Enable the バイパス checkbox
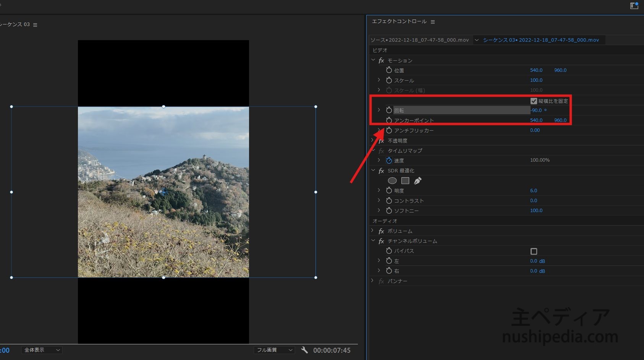Viewport: 644px width, 360px height. click(x=534, y=251)
